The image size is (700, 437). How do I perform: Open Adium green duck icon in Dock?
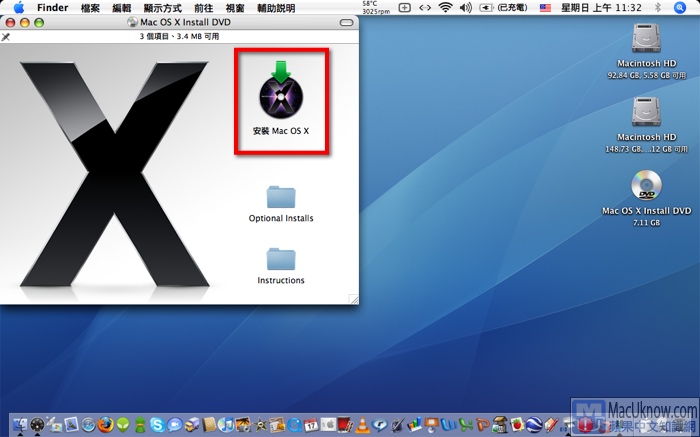[x=140, y=425]
